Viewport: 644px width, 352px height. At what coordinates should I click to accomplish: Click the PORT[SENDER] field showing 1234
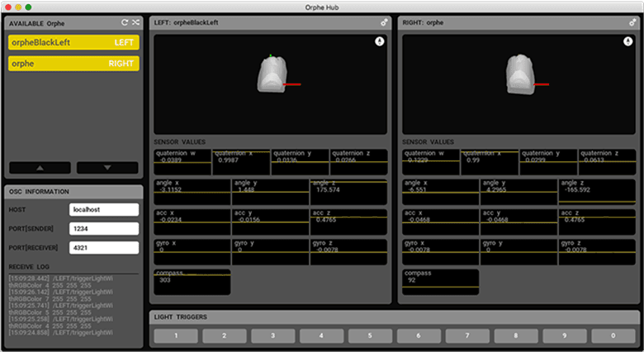104,229
